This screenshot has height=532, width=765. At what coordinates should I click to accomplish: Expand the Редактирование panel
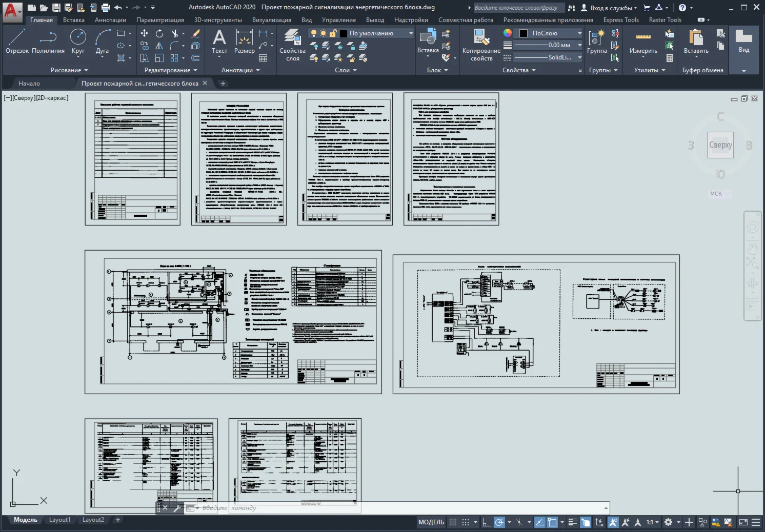pos(171,70)
